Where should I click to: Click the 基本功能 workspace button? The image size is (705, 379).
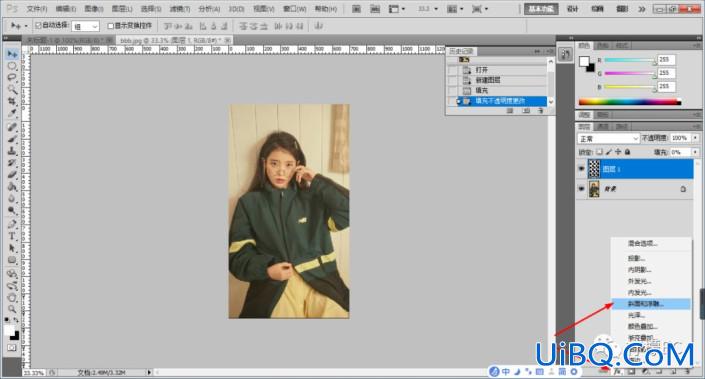coord(541,9)
